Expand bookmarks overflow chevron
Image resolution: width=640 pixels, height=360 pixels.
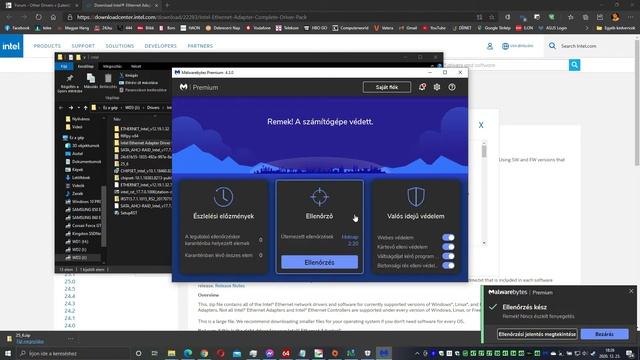[587, 28]
